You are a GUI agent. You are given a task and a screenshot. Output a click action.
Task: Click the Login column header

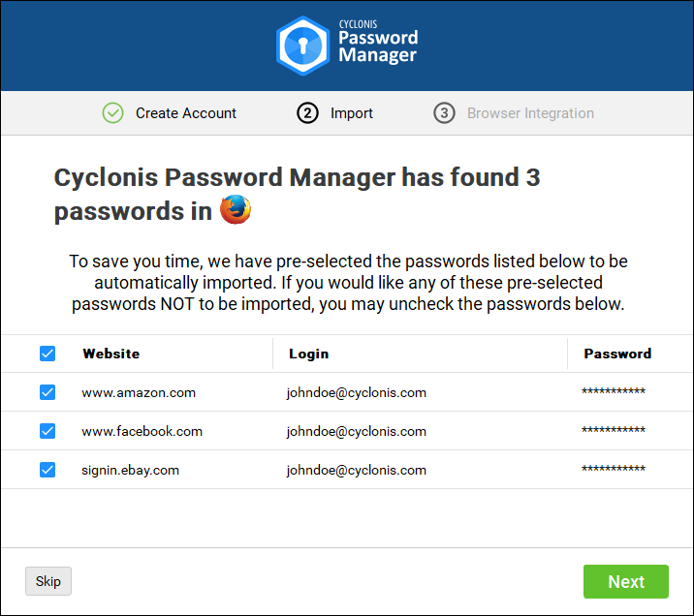pos(308,354)
